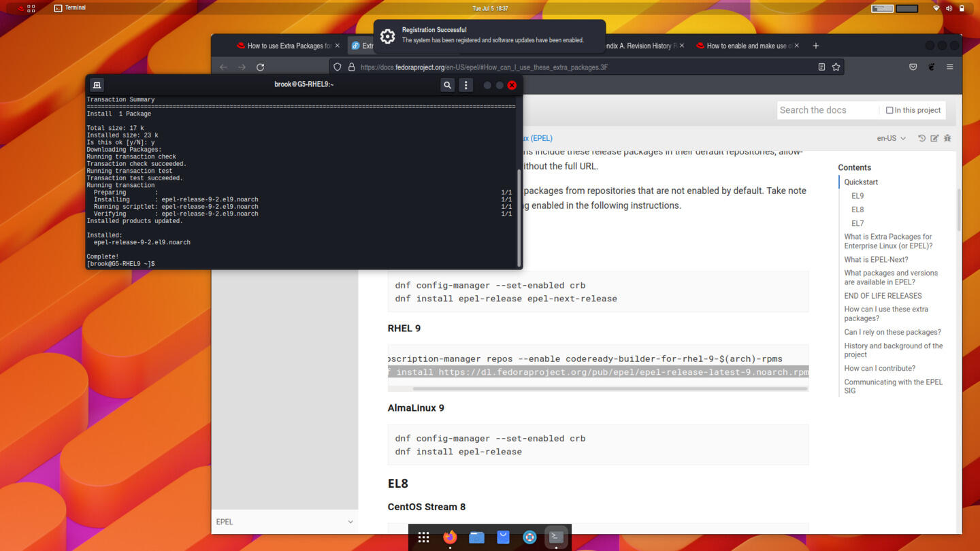The image size is (980, 551).
Task: Go forward in Firefox
Action: [242, 67]
